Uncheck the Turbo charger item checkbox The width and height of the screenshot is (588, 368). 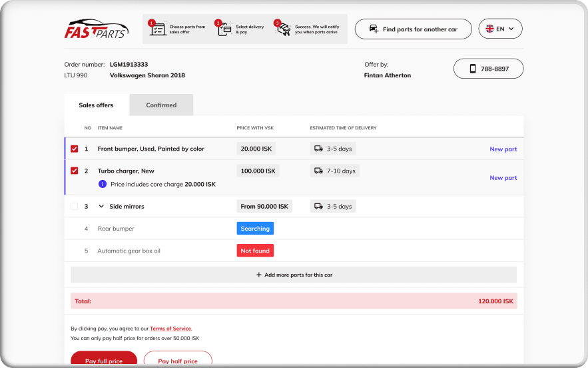click(x=75, y=171)
